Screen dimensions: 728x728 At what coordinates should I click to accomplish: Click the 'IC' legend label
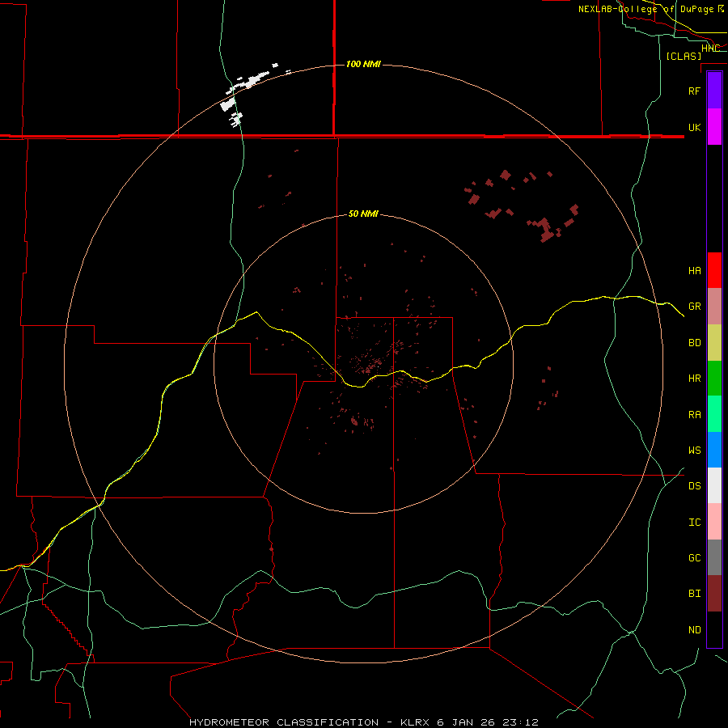click(x=694, y=523)
